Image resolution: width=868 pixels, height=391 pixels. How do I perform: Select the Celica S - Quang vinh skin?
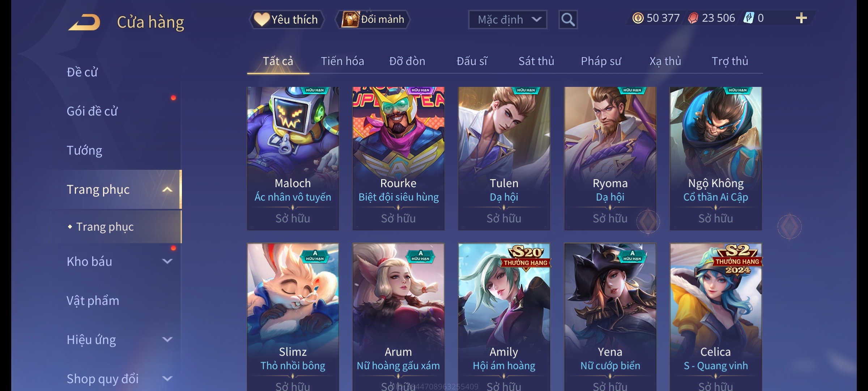coord(716,317)
